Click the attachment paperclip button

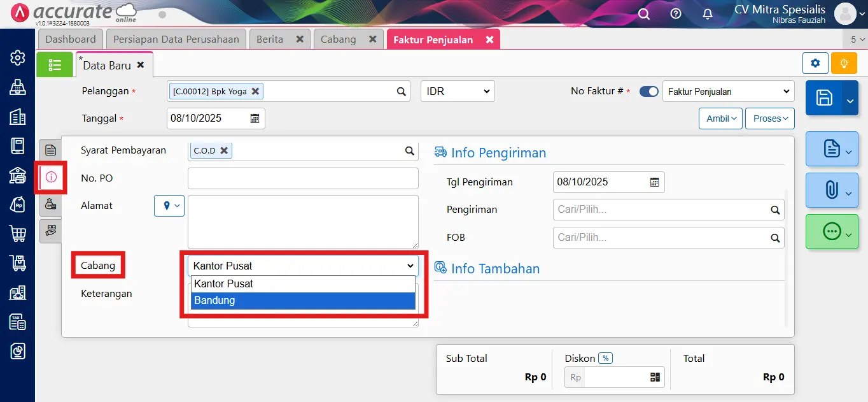coord(829,190)
